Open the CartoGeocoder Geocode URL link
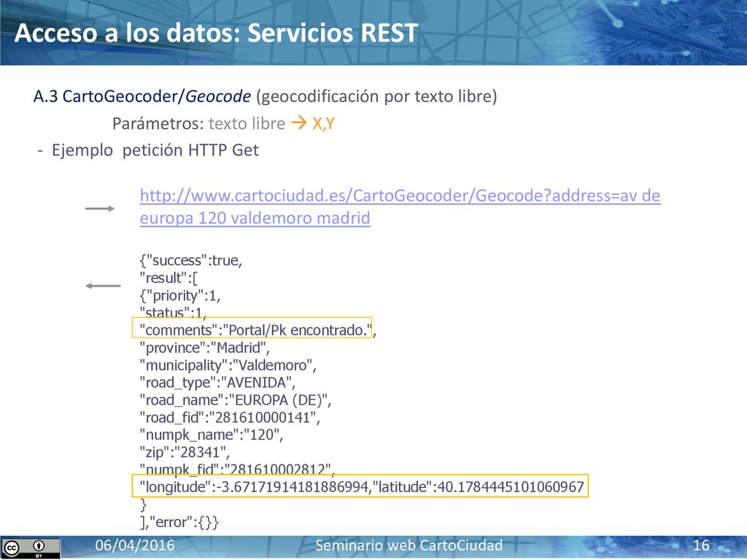Image resolution: width=747 pixels, height=560 pixels. 400,206
